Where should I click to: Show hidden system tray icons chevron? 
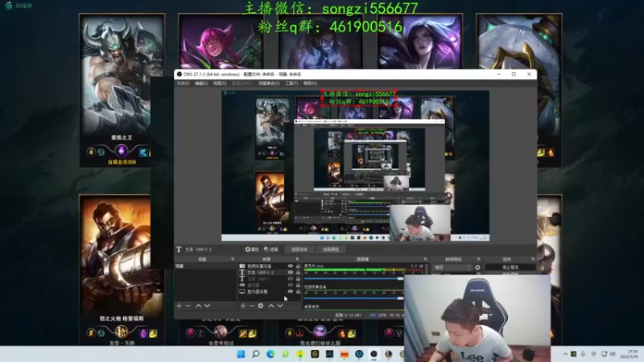(565, 354)
